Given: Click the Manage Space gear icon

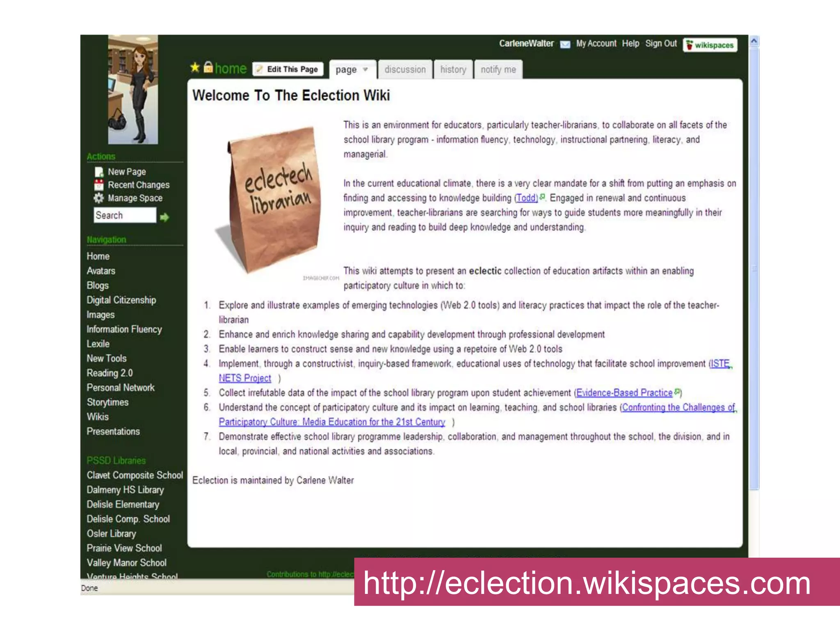Looking at the screenshot, I should 99,198.
